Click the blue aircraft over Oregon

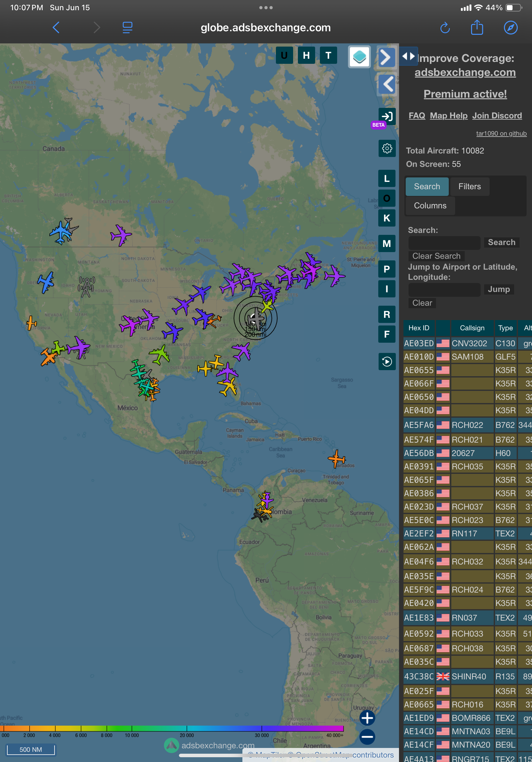tap(46, 282)
